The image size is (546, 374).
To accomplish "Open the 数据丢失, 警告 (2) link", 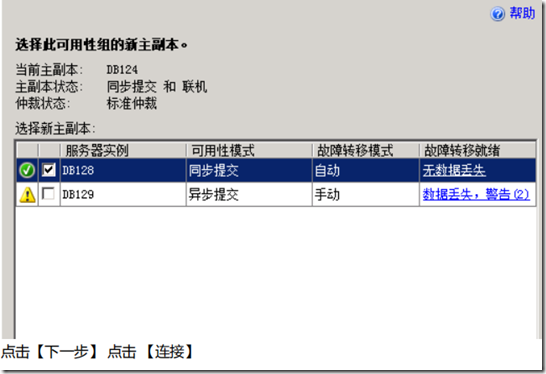I will [x=476, y=194].
